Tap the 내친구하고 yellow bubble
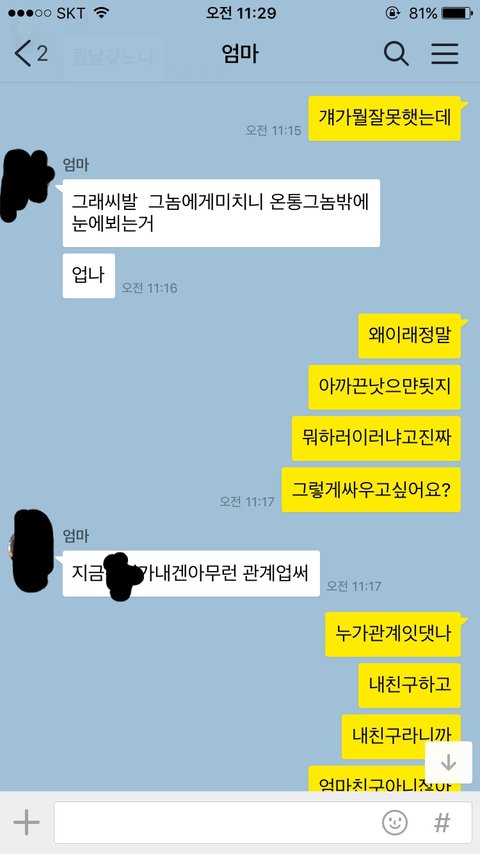480x854 pixels. pyautogui.click(x=410, y=686)
